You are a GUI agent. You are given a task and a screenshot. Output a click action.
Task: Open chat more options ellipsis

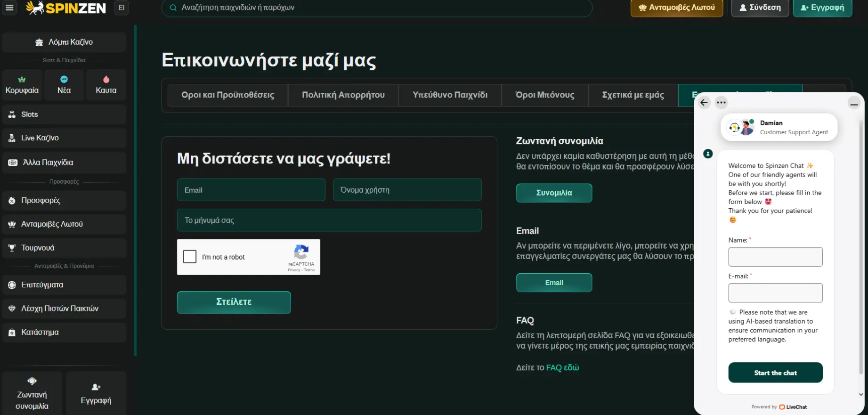(x=721, y=102)
